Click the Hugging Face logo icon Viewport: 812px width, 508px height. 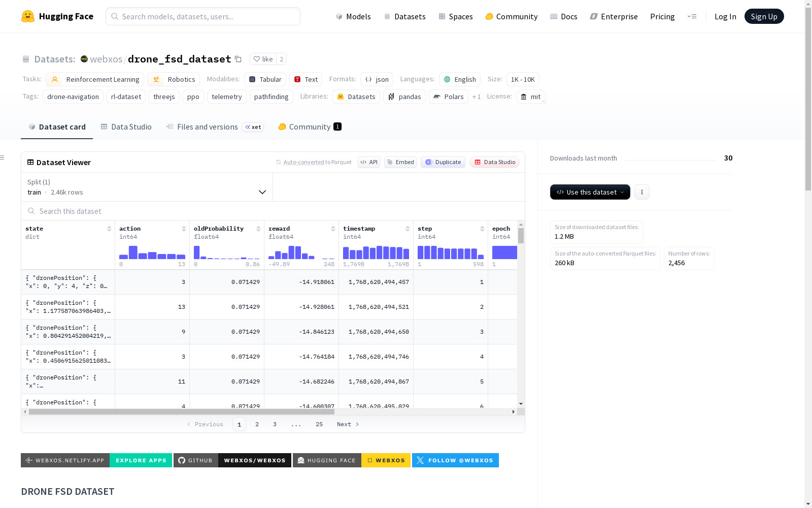point(28,16)
